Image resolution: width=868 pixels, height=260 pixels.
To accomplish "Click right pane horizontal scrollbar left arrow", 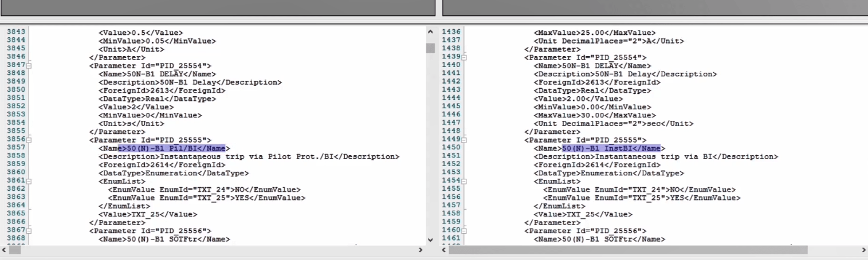I will click(x=445, y=250).
